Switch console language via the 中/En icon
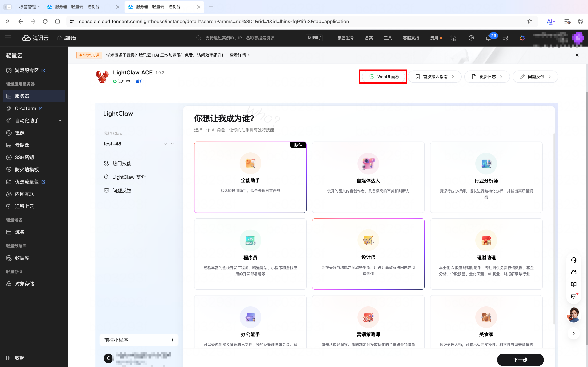Screen dimensions: 588x367 (x=453, y=38)
